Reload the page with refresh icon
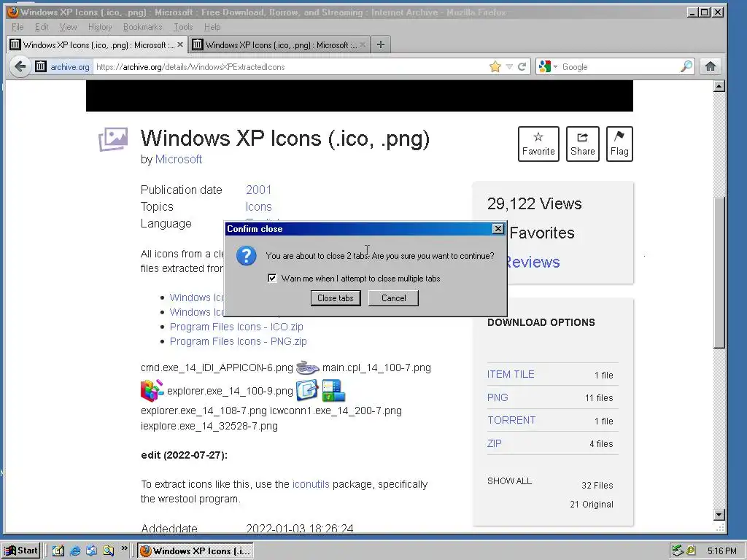747x560 pixels. tap(522, 66)
